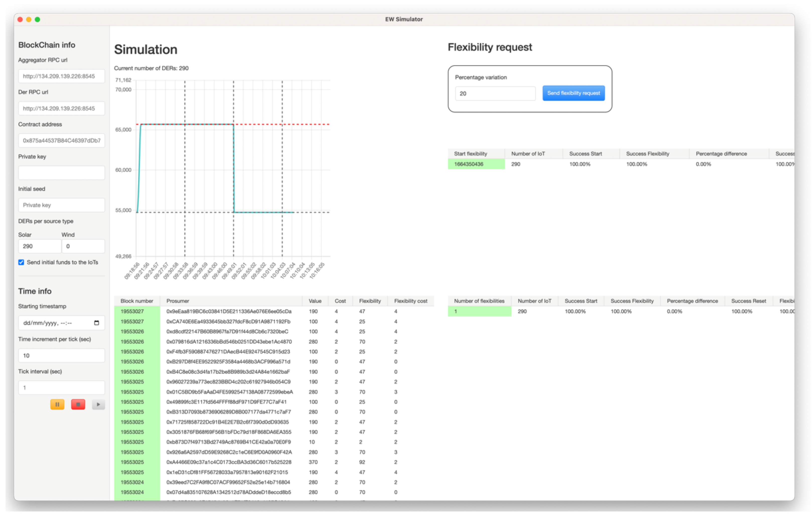Stop the simulation with the red stop button
Screen dimensions: 812x521
point(78,404)
